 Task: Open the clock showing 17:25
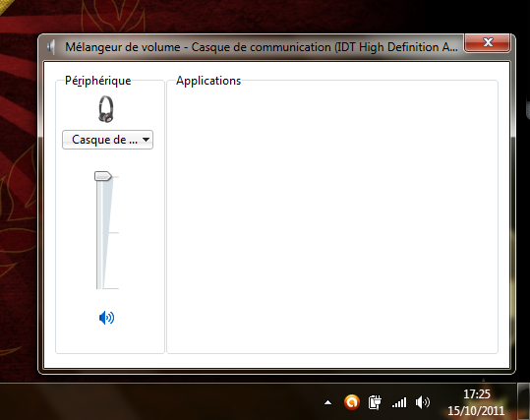[x=477, y=394]
